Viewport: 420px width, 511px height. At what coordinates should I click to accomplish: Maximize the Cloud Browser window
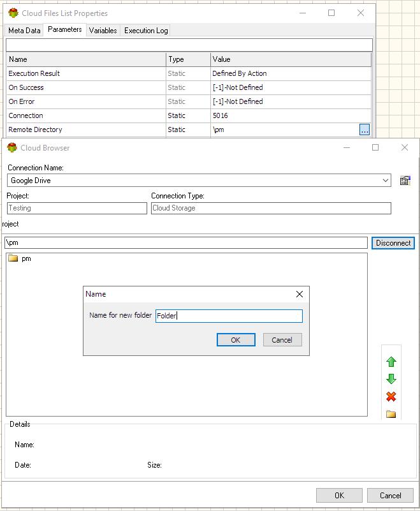[375, 147]
